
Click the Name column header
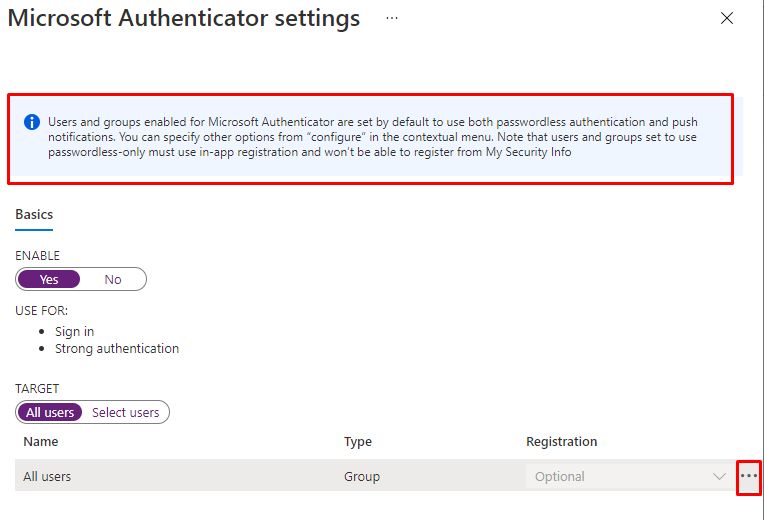[40, 441]
